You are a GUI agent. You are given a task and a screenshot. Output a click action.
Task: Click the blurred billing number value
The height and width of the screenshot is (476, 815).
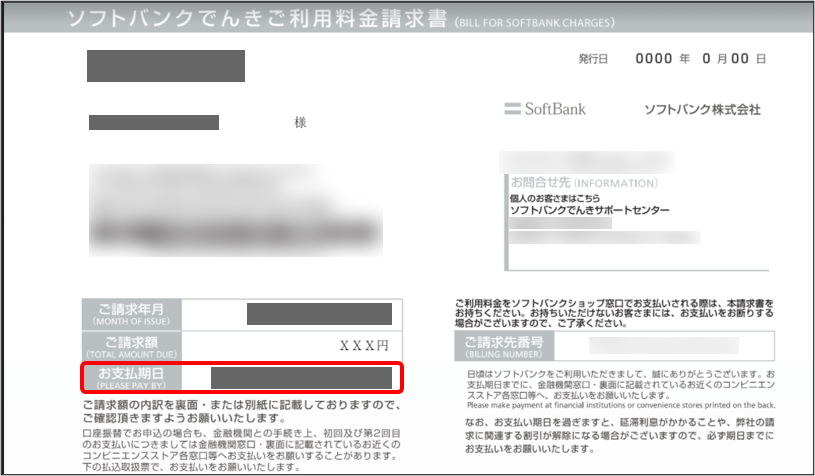click(664, 346)
